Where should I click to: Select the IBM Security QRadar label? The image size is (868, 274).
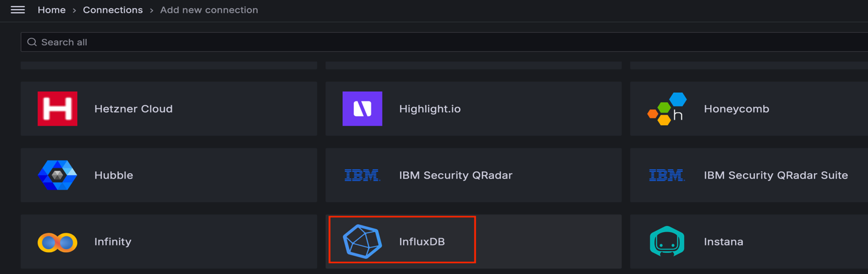click(456, 175)
